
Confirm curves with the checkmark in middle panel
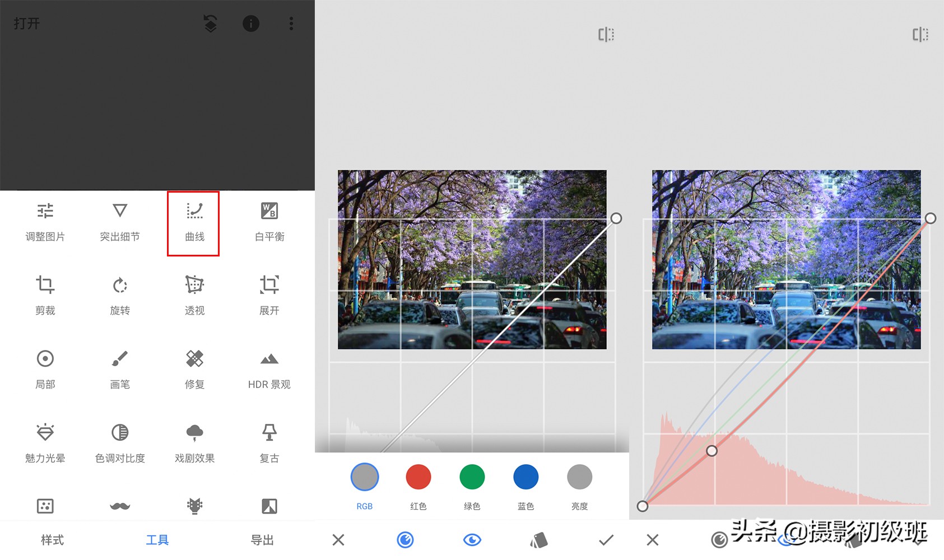click(x=606, y=540)
